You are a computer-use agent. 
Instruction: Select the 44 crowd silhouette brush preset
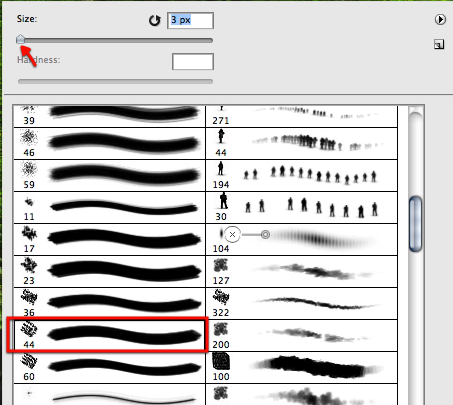(302, 143)
